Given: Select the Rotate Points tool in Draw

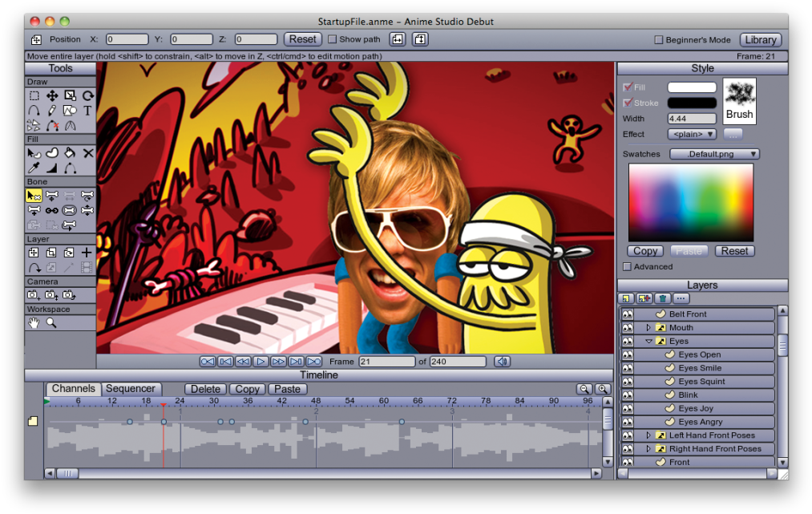Looking at the screenshot, I should [88, 96].
